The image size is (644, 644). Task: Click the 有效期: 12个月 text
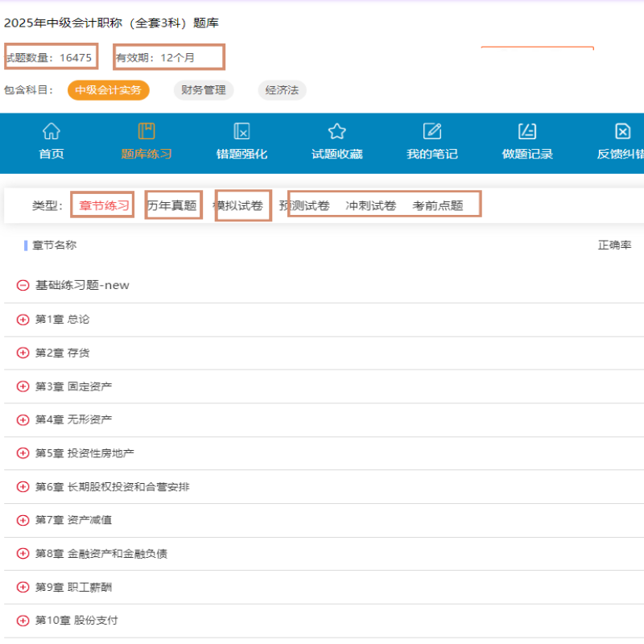pos(155,57)
